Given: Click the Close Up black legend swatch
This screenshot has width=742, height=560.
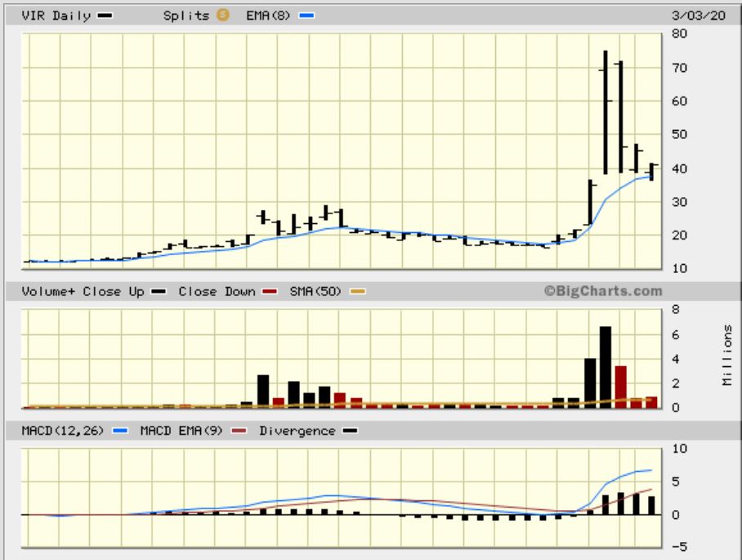Looking at the screenshot, I should (x=159, y=292).
